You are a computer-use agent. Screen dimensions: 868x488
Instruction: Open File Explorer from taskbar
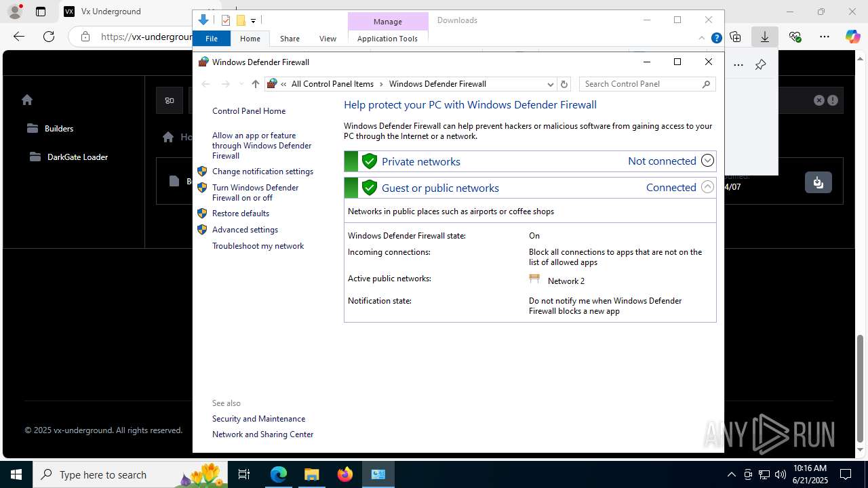click(311, 474)
